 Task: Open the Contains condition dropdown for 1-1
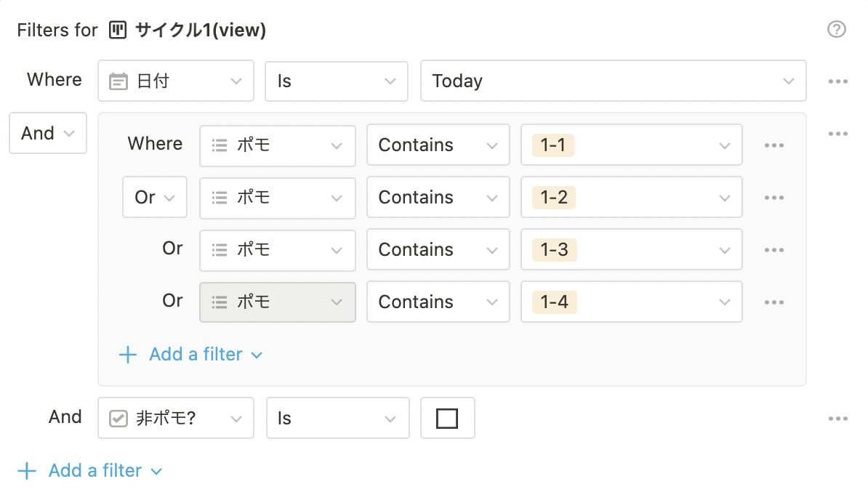pyautogui.click(x=438, y=145)
